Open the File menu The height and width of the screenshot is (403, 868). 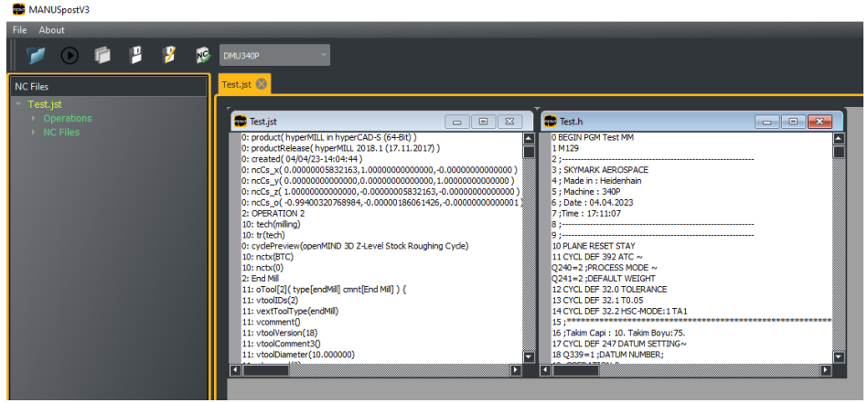pos(19,30)
